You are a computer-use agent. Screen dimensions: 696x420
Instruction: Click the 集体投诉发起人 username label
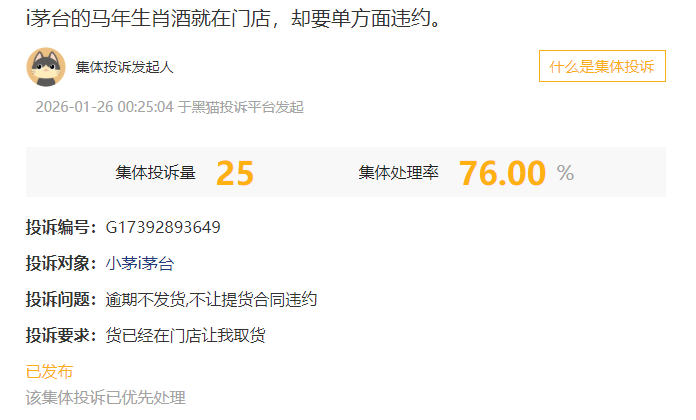[124, 67]
